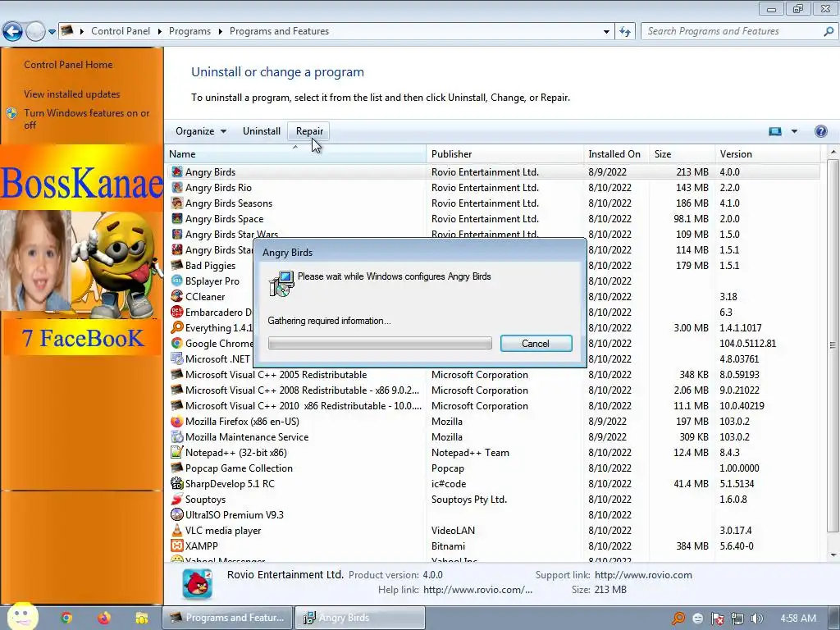The image size is (840, 630).
Task: Click the Google Chrome icon in list
Action: click(177, 343)
